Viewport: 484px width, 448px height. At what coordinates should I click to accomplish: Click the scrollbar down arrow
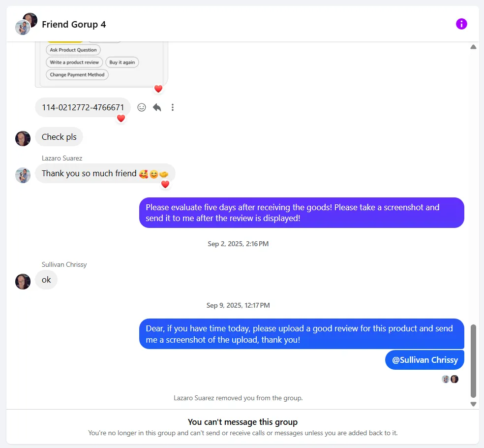point(473,404)
